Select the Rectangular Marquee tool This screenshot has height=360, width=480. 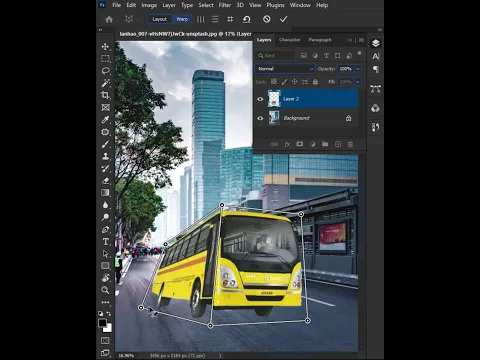(x=105, y=59)
